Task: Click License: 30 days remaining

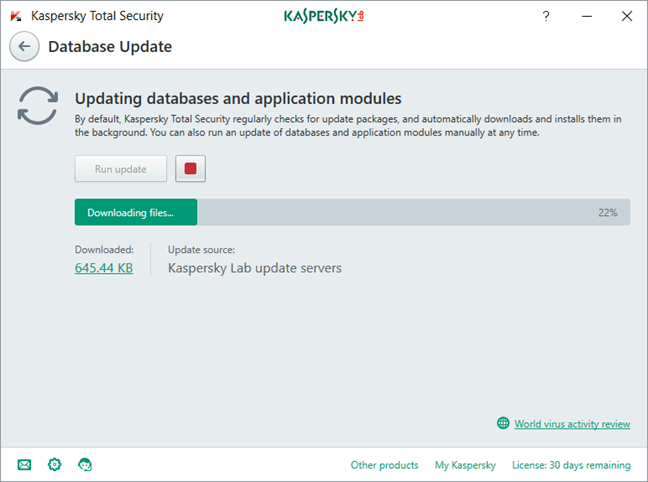Action: (571, 465)
